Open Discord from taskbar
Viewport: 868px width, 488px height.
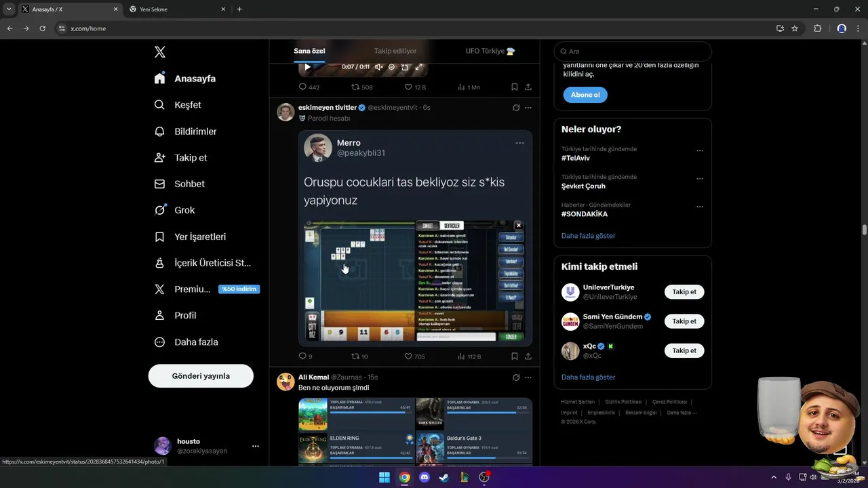pyautogui.click(x=425, y=477)
